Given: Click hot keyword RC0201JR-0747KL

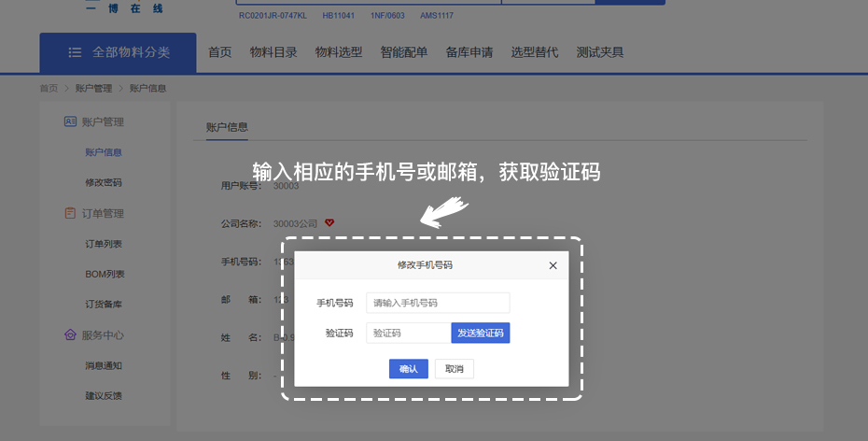Looking at the screenshot, I should point(273,16).
